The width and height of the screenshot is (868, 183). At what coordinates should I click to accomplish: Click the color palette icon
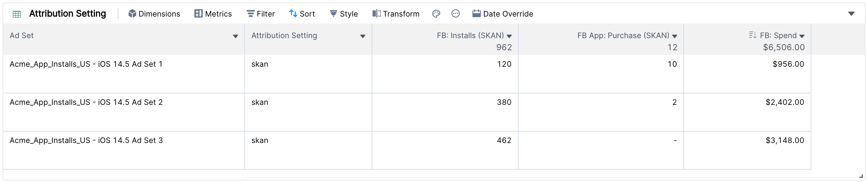[436, 14]
